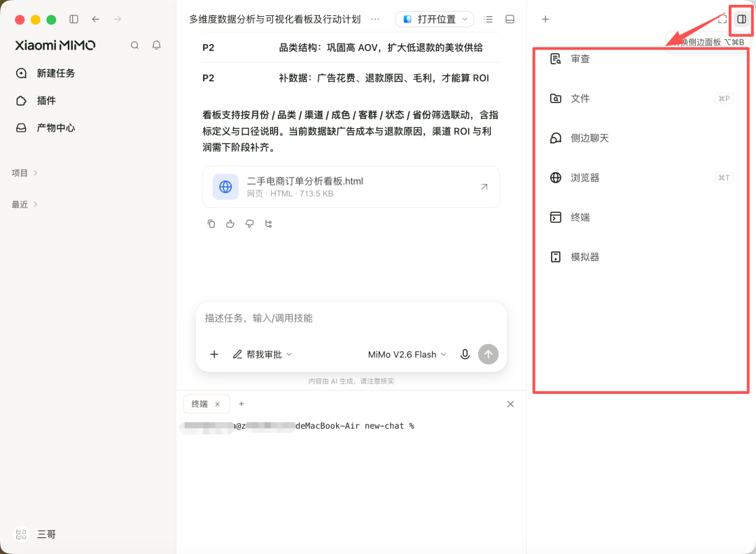The width and height of the screenshot is (756, 554).
Task: Copy the response with copy icon
Action: click(211, 224)
